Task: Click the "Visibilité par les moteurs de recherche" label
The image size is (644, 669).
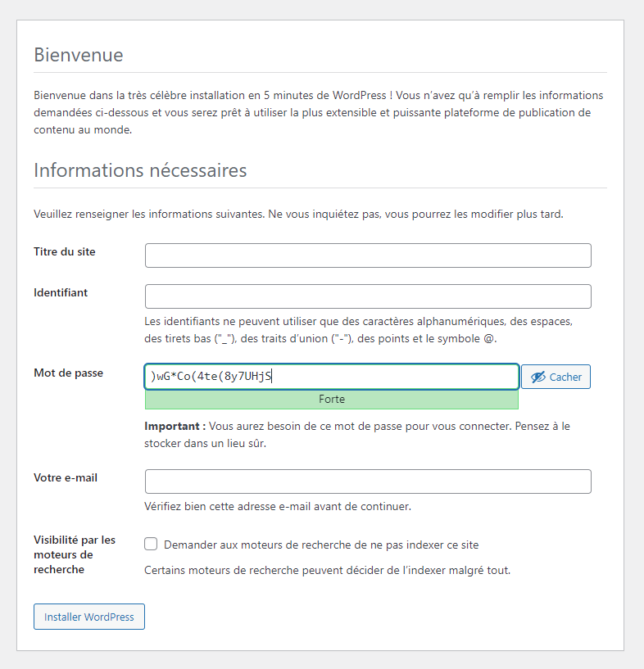Action: pyautogui.click(x=75, y=554)
